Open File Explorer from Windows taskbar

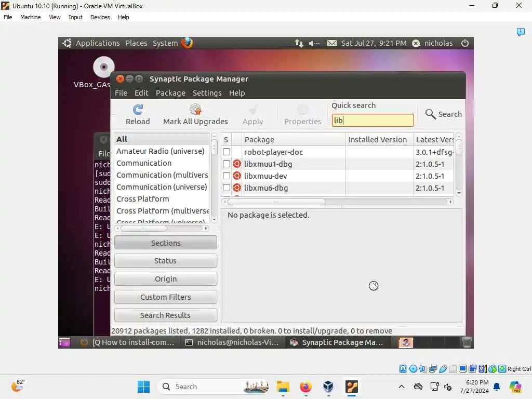click(x=283, y=387)
